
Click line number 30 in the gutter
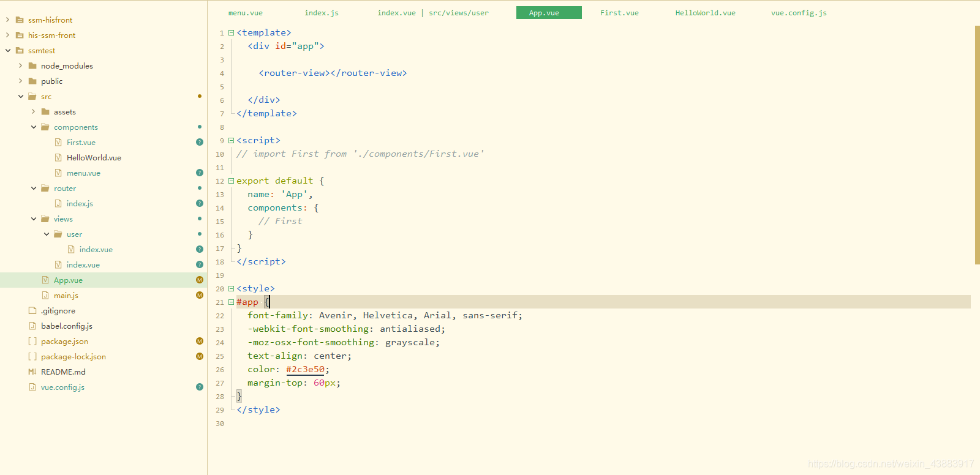pos(220,424)
